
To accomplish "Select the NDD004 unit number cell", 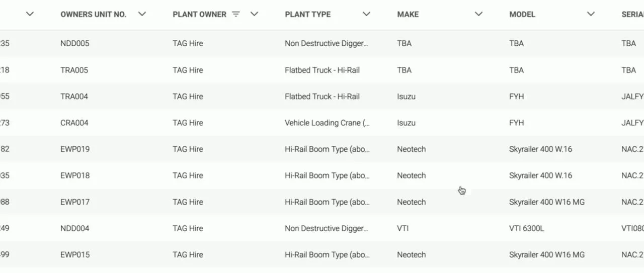I will pyautogui.click(x=74, y=228).
